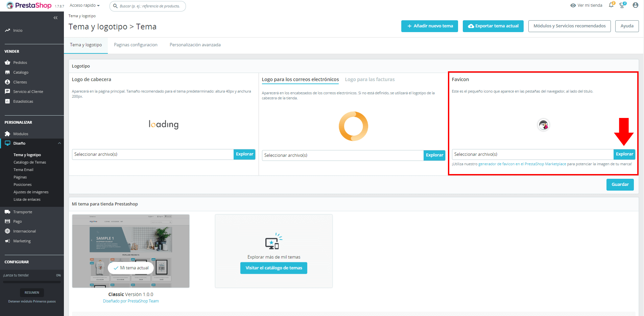Click the Pago credit card icon
The height and width of the screenshot is (316, 644).
coord(7,221)
